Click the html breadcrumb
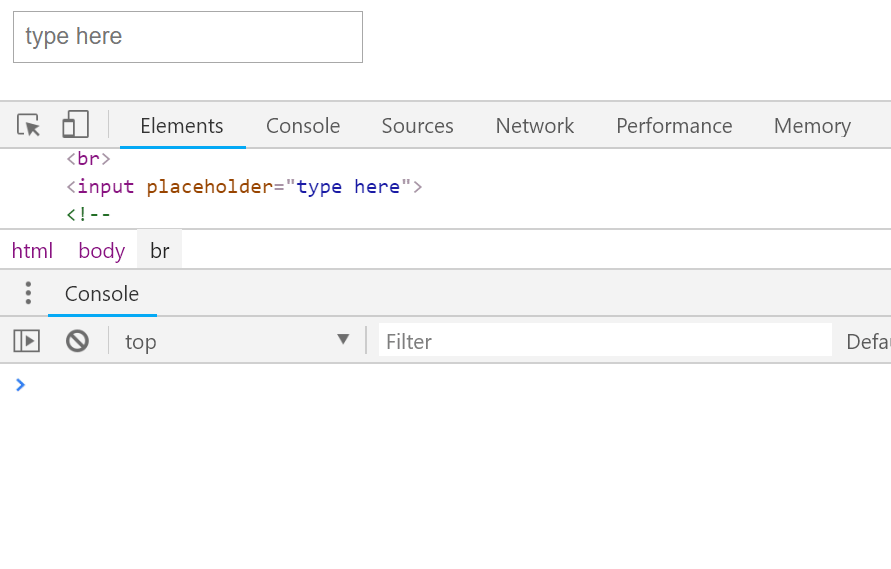Viewport: 891px width, 569px height. tap(32, 250)
